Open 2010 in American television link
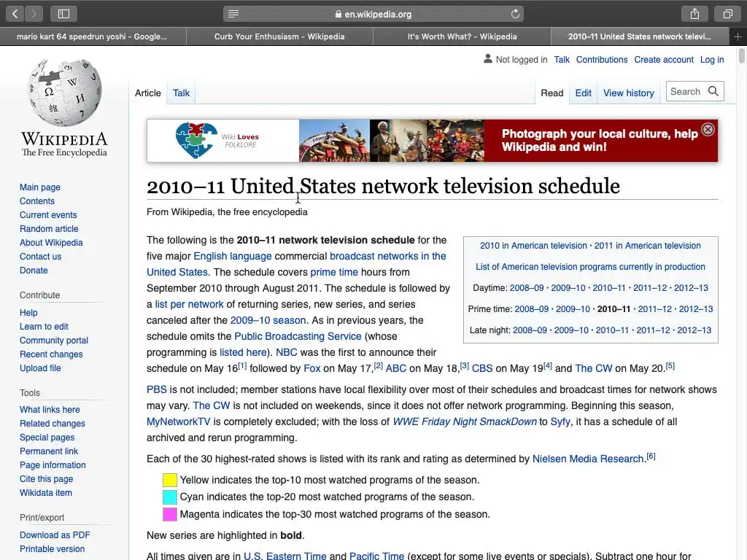The height and width of the screenshot is (560, 747). click(x=533, y=246)
